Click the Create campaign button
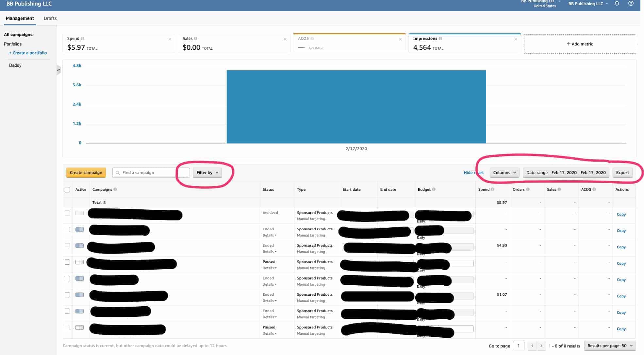644x355 pixels. point(86,173)
